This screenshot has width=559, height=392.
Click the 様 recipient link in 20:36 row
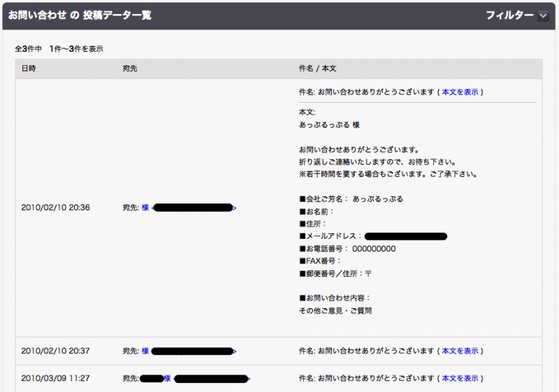[x=145, y=208]
